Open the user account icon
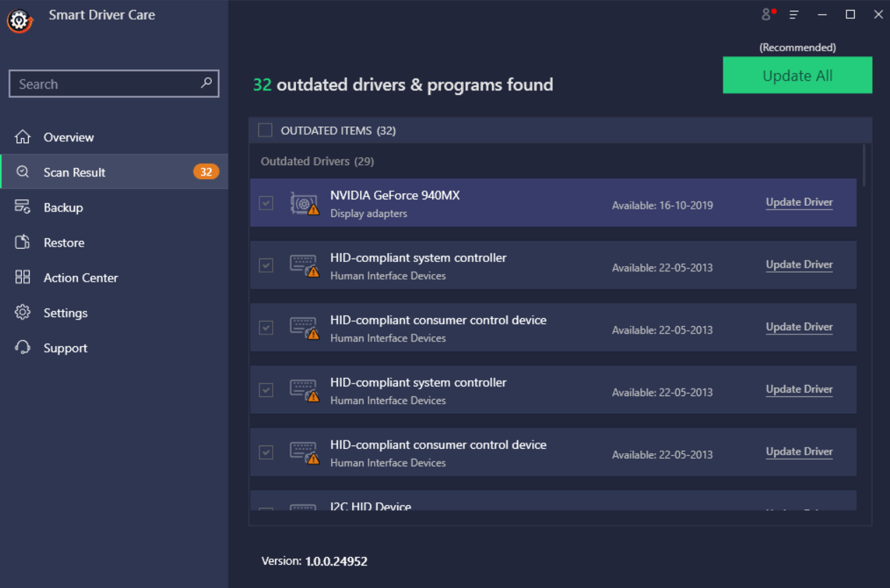 pyautogui.click(x=767, y=15)
